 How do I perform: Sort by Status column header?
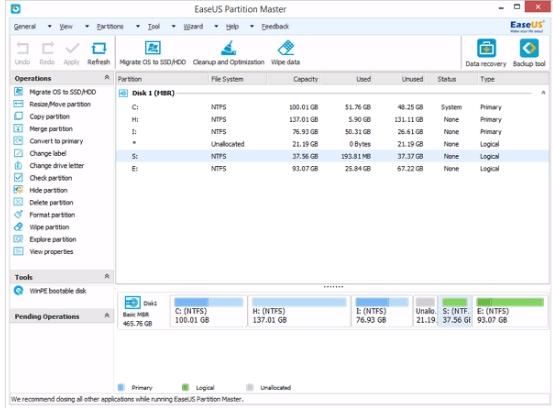[x=452, y=79]
